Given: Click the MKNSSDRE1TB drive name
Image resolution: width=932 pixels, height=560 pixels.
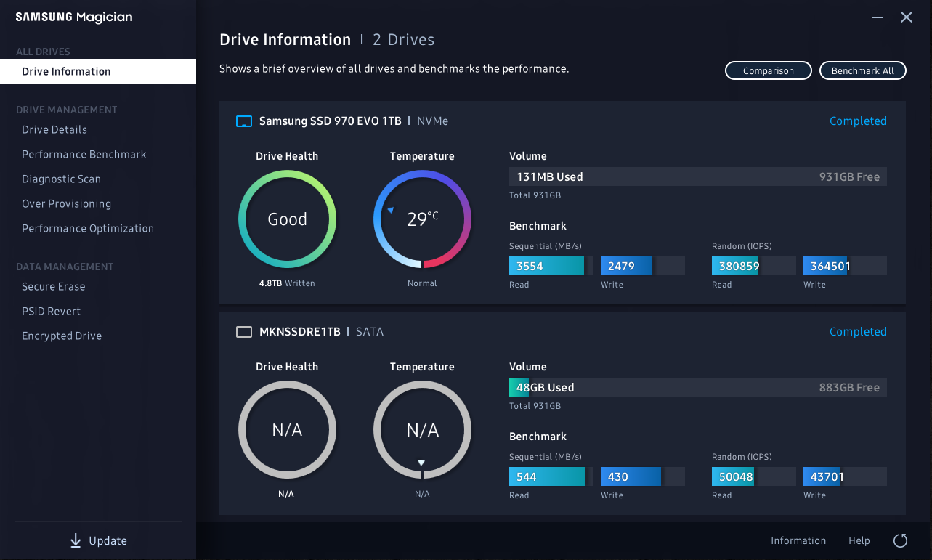Looking at the screenshot, I should (x=300, y=332).
